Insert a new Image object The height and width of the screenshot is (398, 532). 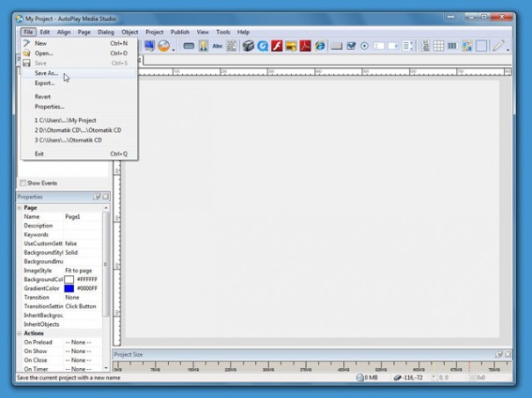click(x=204, y=46)
